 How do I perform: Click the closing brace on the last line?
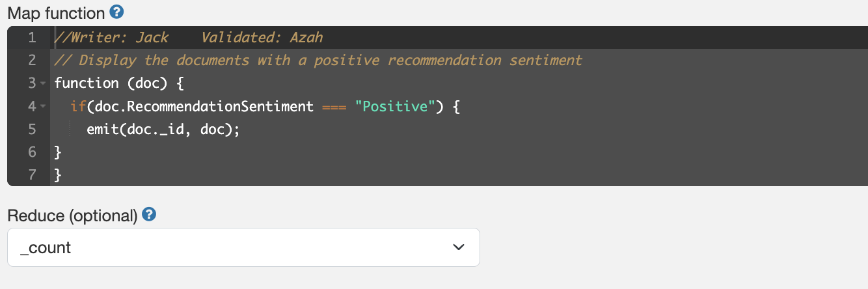point(58,175)
